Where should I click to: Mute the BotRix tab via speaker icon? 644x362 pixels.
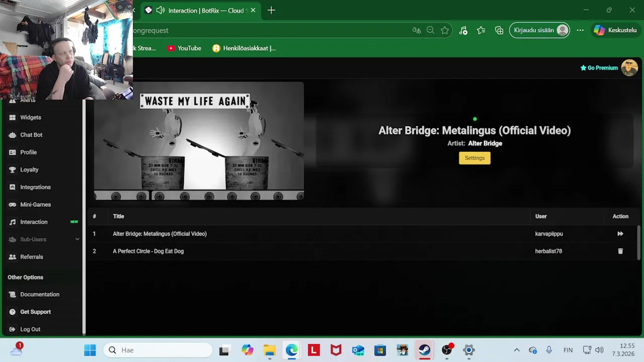click(160, 10)
